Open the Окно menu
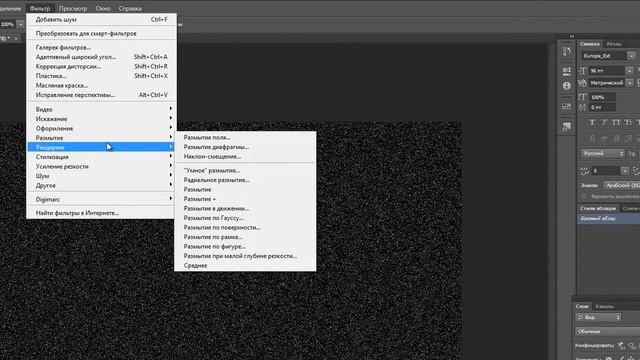 point(103,8)
